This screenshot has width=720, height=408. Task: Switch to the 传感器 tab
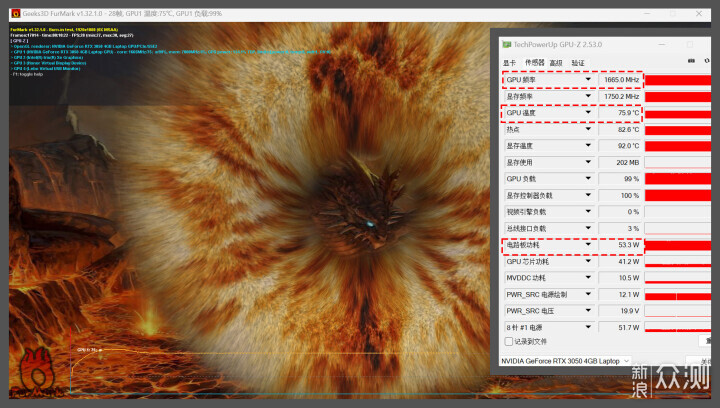[534, 62]
